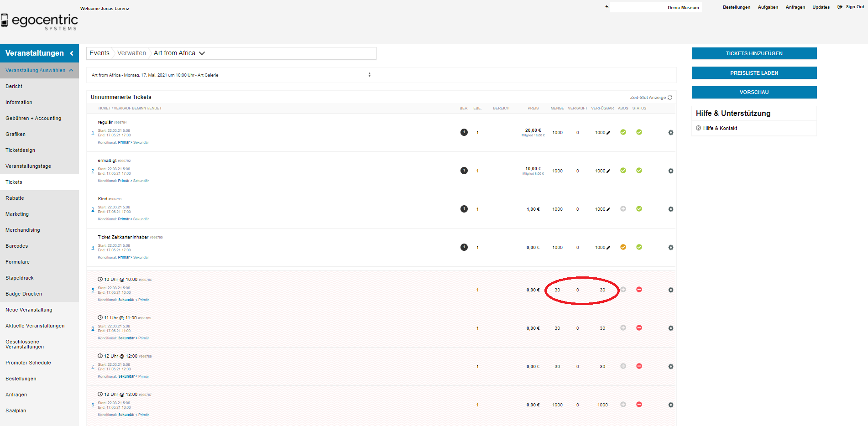The width and height of the screenshot is (868, 426).
Task: Open gear menu for 10 Uhr time slot
Action: (x=670, y=290)
